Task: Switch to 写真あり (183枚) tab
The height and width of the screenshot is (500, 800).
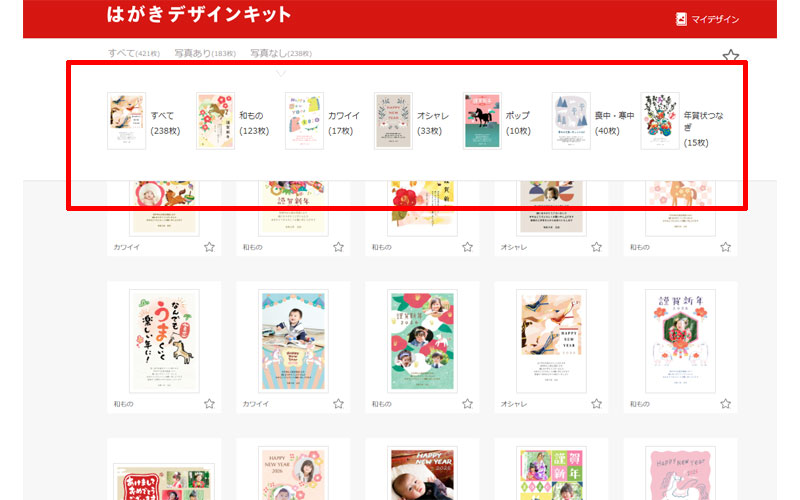Action: click(205, 53)
